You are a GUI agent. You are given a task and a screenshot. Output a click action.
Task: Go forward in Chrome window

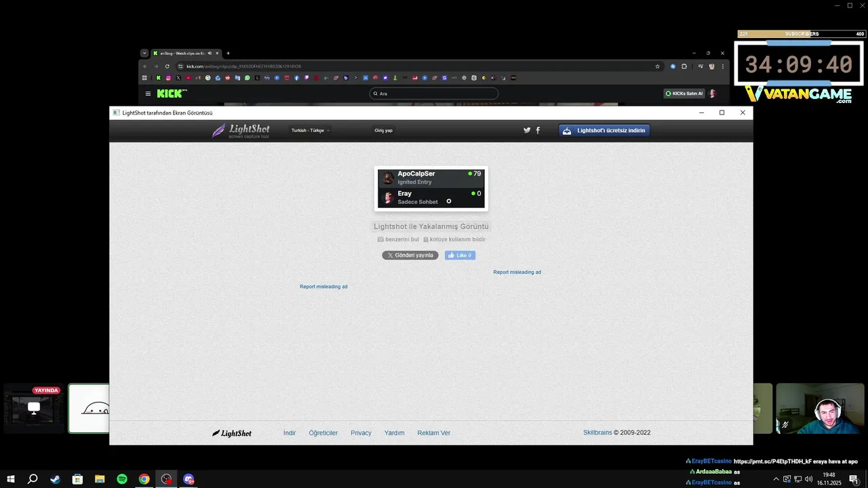click(156, 66)
